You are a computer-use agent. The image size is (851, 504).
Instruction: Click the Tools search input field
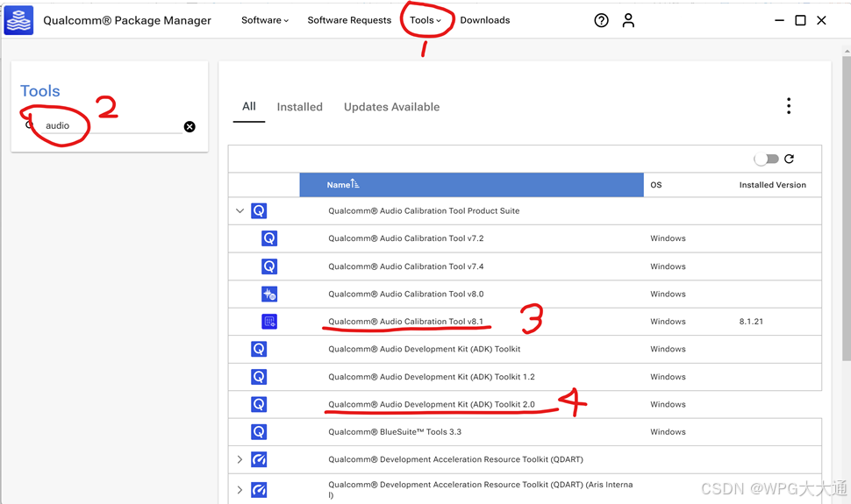click(111, 125)
